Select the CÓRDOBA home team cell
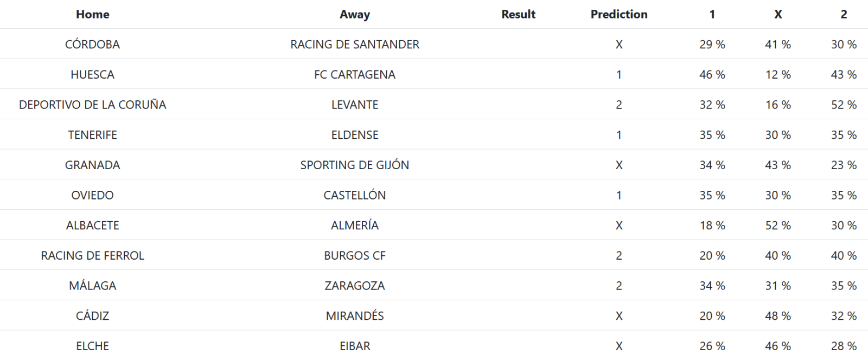The image size is (868, 361). pyautogui.click(x=92, y=44)
